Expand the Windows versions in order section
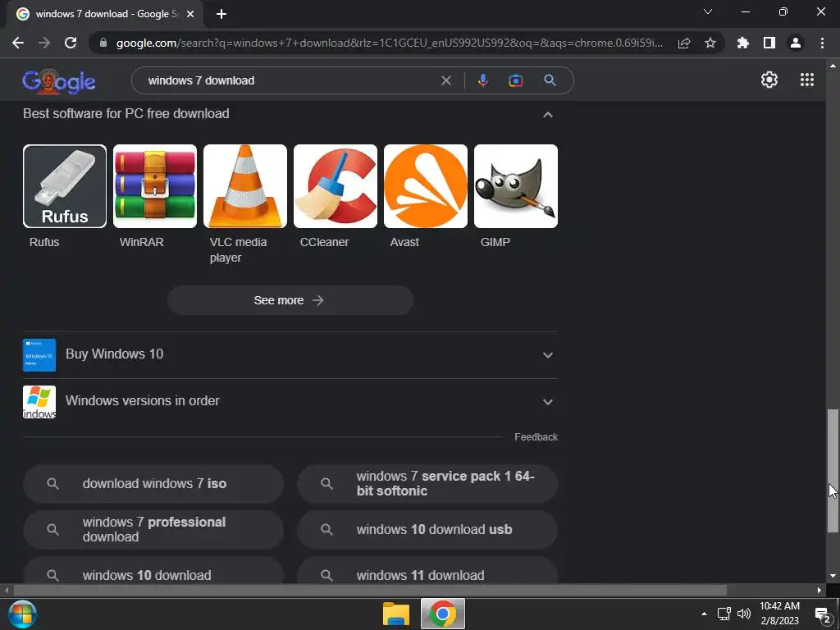The height and width of the screenshot is (630, 840). (x=290, y=401)
